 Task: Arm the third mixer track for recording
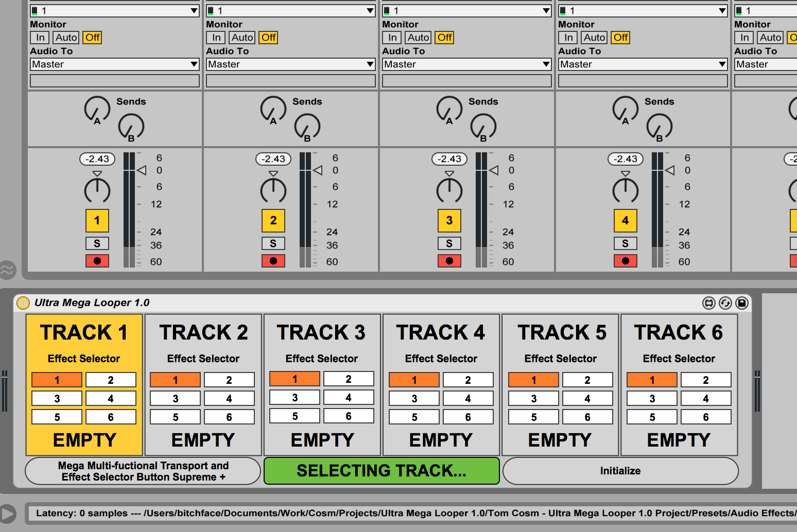pos(449,261)
